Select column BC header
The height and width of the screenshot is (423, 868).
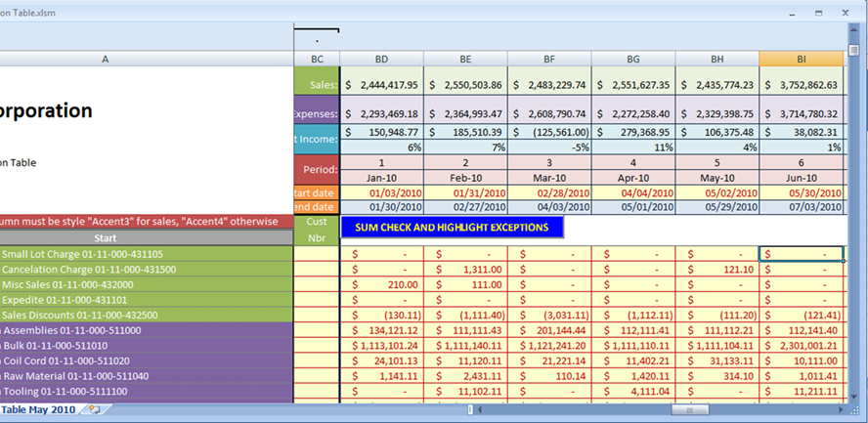tap(317, 59)
